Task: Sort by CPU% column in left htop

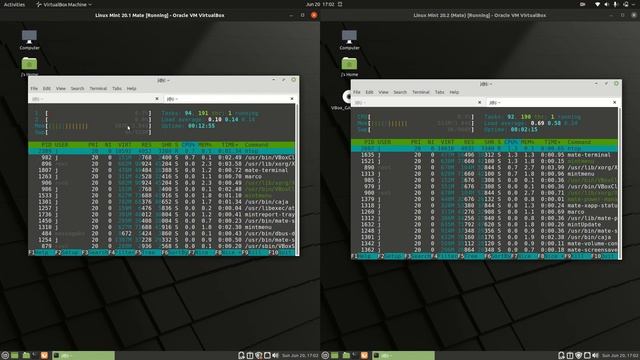Action: (189, 145)
